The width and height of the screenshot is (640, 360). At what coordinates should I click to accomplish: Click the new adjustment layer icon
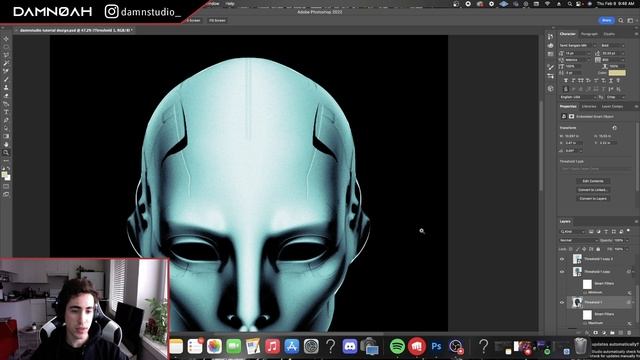(604, 333)
